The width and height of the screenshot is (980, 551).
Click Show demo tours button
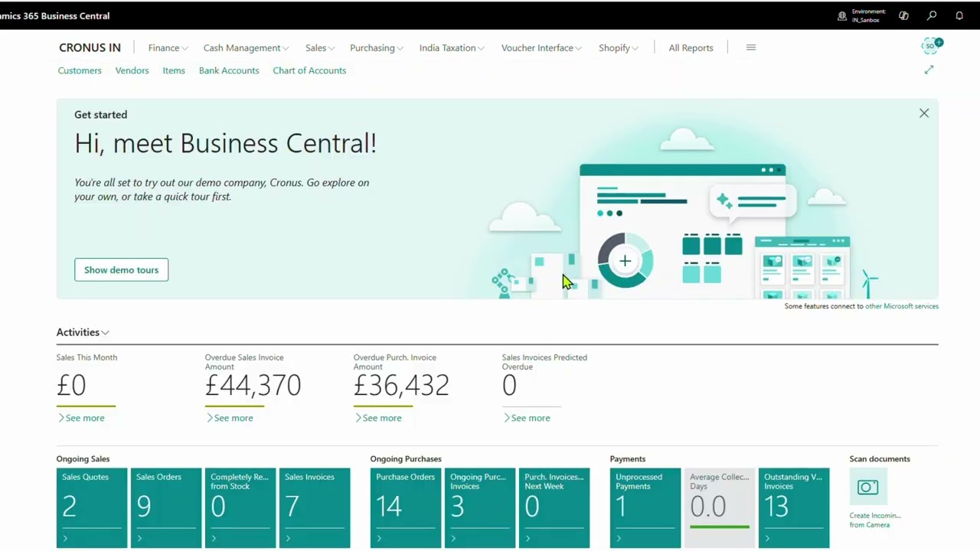click(121, 269)
